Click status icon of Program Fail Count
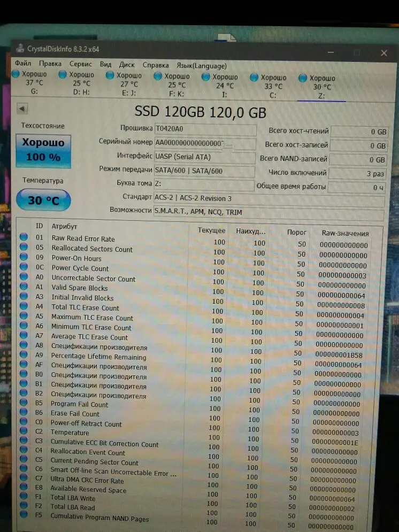 (x=24, y=403)
